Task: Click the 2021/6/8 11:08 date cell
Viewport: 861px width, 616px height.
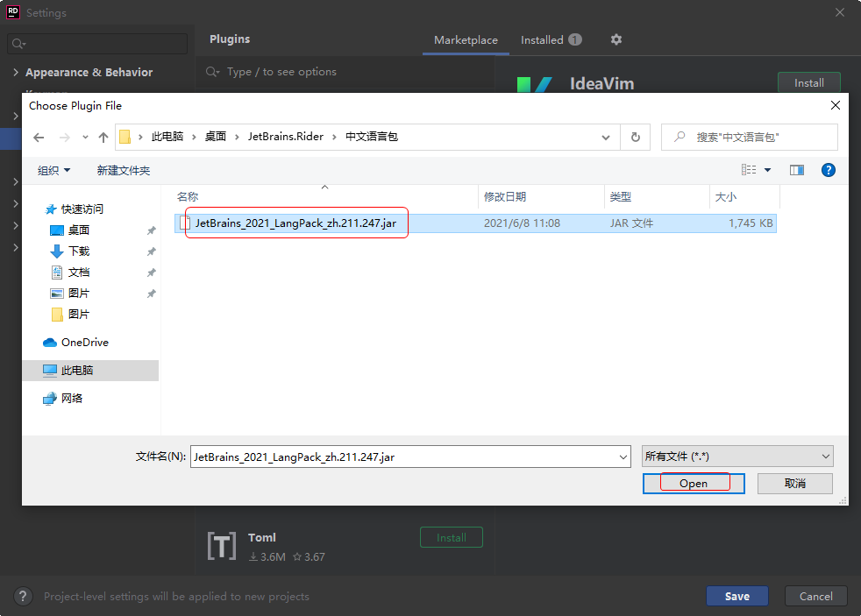Action: tap(522, 223)
